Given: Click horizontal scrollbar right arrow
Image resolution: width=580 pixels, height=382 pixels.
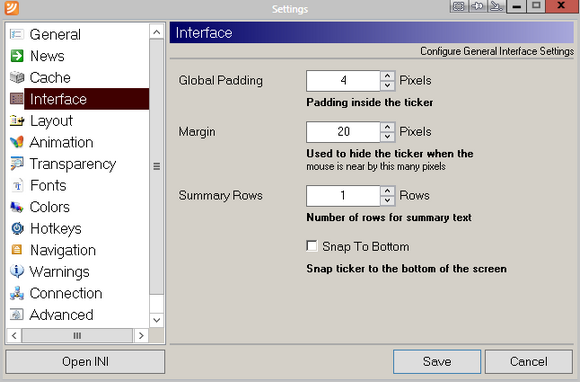Looking at the screenshot, I should (141, 335).
